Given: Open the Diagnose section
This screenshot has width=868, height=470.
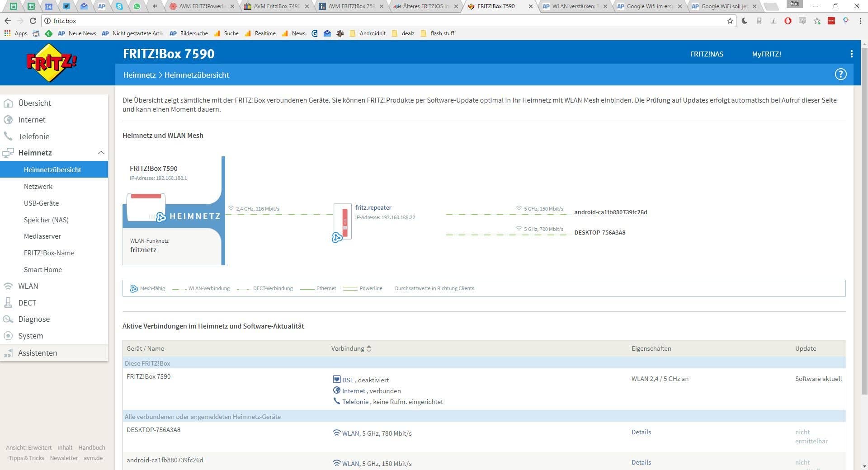Looking at the screenshot, I should (x=34, y=319).
